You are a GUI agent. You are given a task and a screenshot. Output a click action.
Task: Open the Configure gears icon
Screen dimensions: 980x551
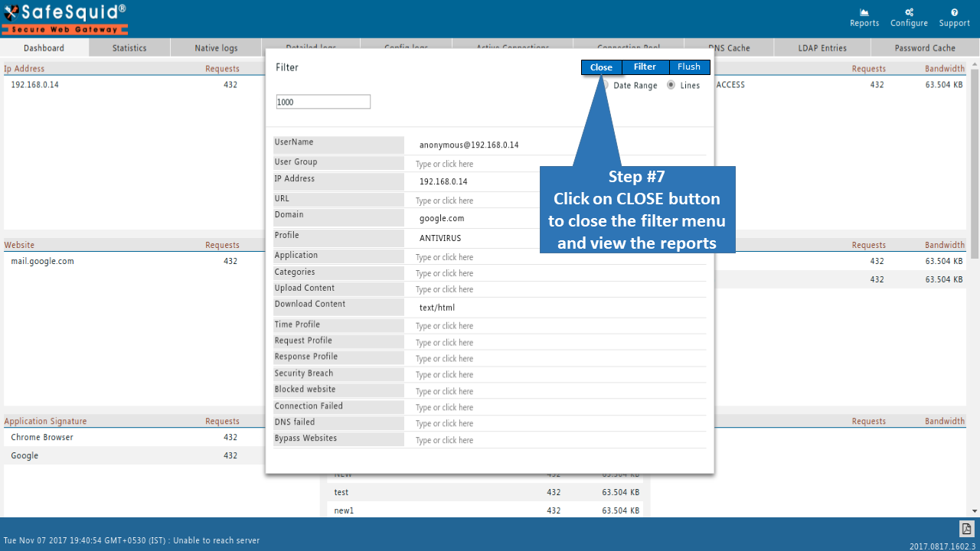point(909,12)
